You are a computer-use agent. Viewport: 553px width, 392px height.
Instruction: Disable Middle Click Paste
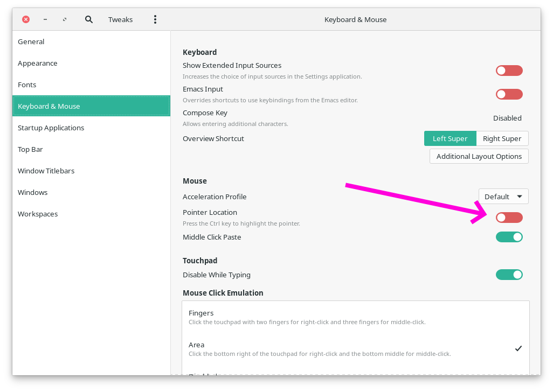(x=509, y=237)
